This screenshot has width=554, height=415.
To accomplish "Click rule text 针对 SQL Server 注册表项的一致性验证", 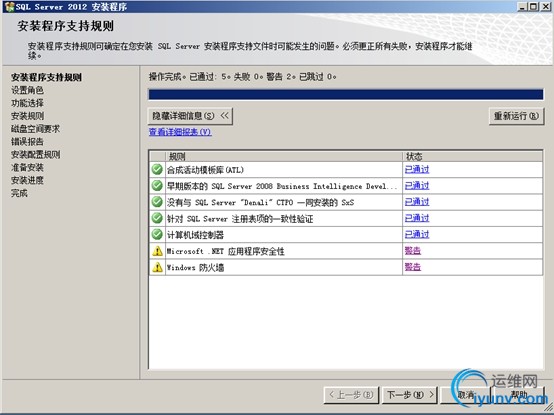I will click(x=240, y=219).
